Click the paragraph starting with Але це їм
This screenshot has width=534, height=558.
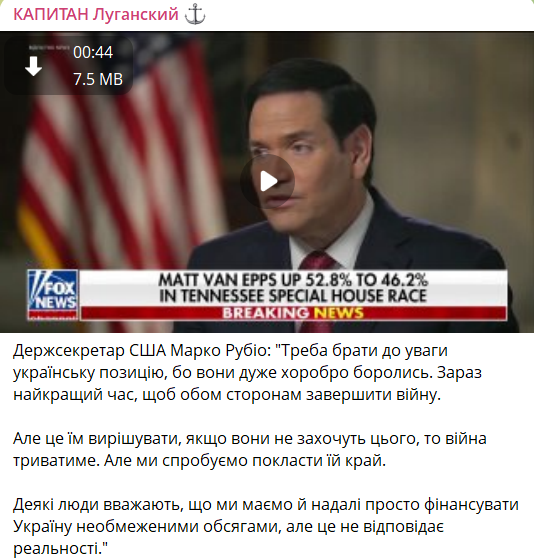250,450
